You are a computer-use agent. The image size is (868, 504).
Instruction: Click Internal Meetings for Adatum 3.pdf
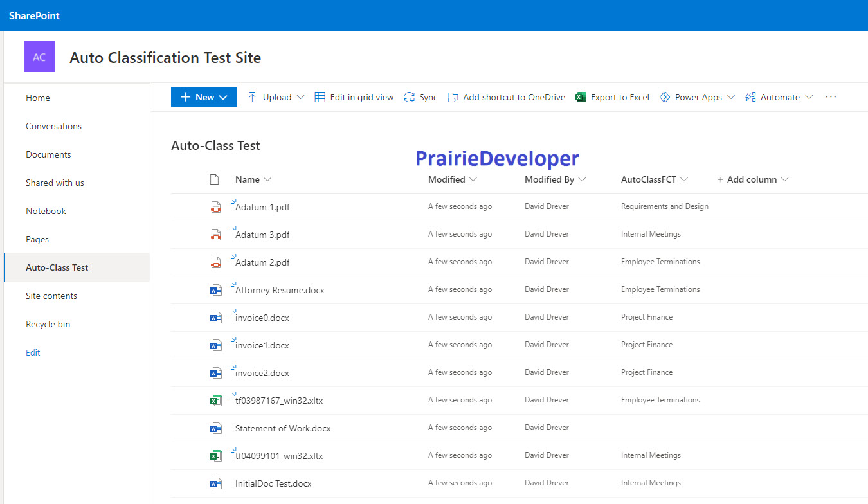pyautogui.click(x=651, y=234)
